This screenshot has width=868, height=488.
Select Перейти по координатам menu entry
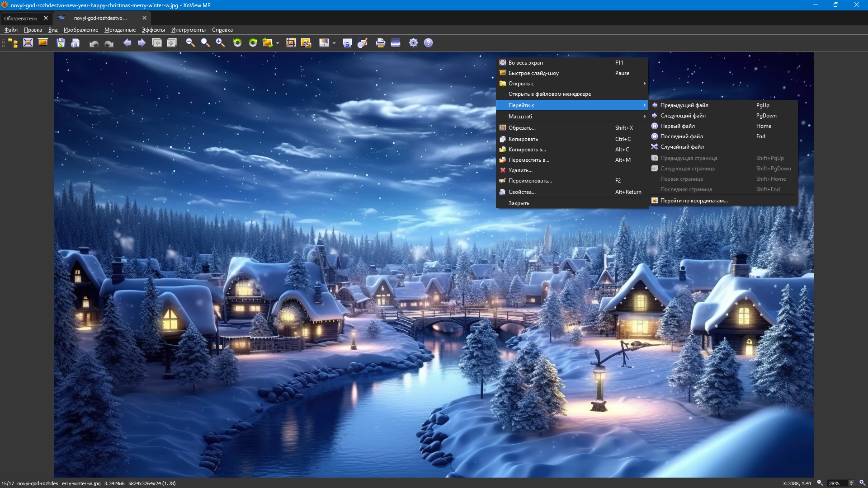[x=694, y=201]
